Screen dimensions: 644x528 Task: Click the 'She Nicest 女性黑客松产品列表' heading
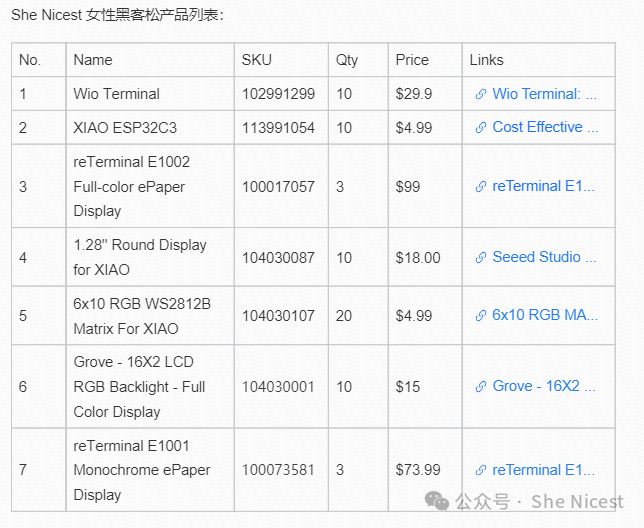click(x=117, y=15)
